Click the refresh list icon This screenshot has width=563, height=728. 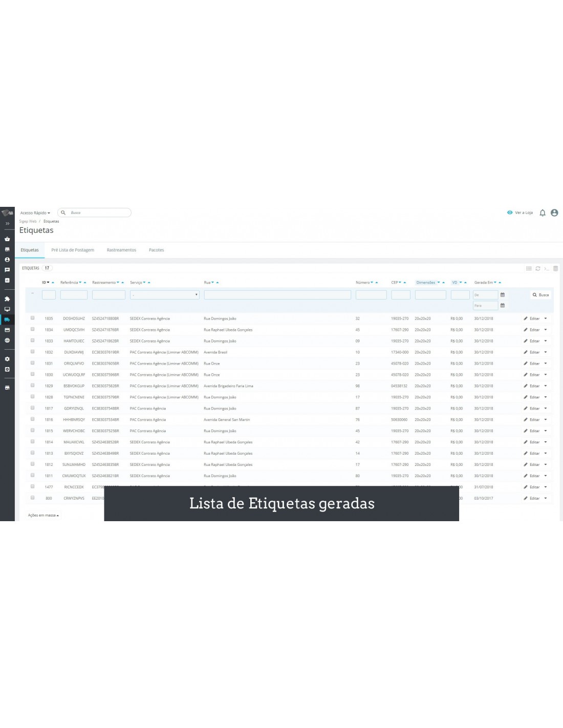pyautogui.click(x=538, y=268)
